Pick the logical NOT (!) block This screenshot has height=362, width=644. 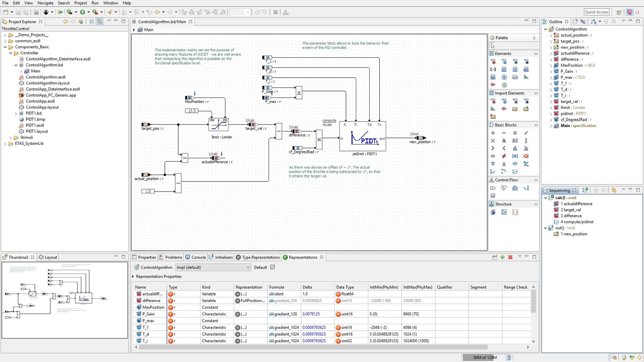coord(526,141)
